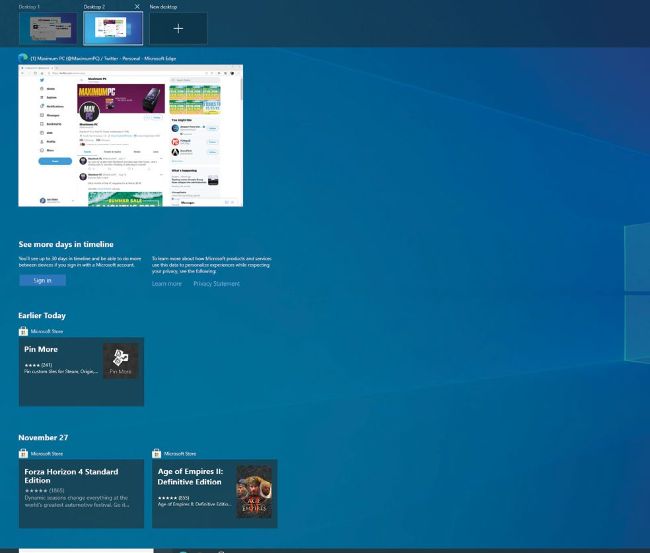Open the Maximum PC Twitter Edge window preview
The width and height of the screenshot is (650, 553).
131,136
